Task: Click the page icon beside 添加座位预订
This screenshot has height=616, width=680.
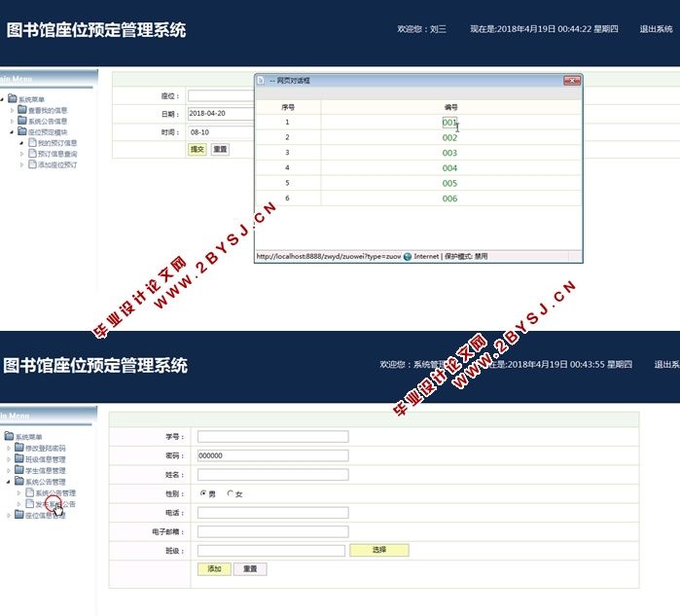Action: coord(32,164)
